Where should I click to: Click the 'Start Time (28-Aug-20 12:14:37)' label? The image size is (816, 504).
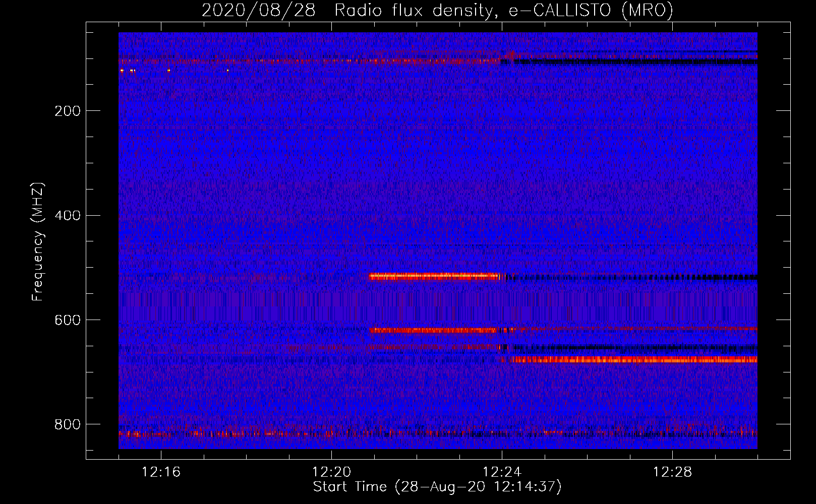[437, 487]
